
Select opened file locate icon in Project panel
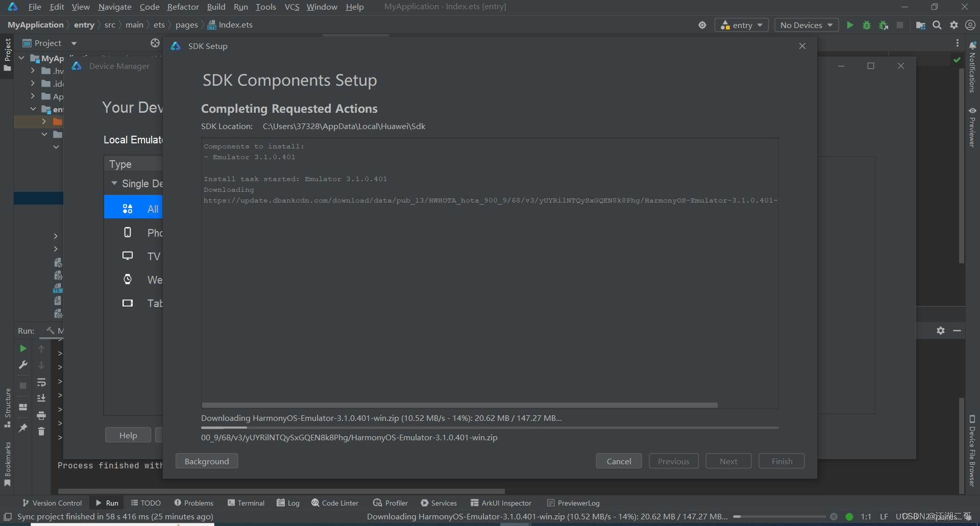pyautogui.click(x=155, y=43)
